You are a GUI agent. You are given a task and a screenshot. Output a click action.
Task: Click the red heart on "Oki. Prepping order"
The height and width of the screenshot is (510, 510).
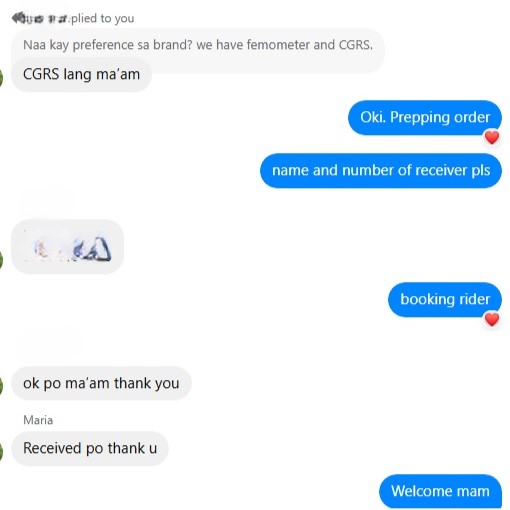(x=492, y=137)
